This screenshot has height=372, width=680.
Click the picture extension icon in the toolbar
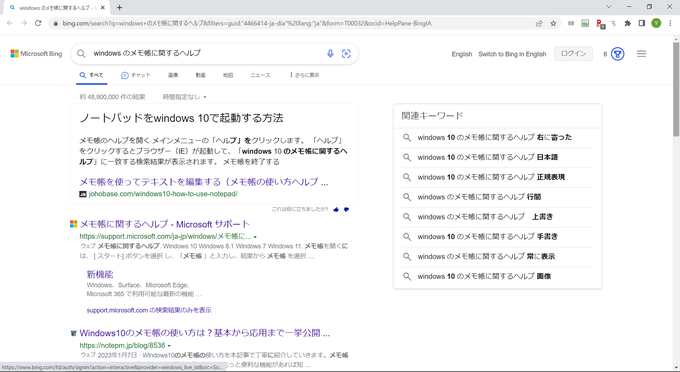pos(585,23)
